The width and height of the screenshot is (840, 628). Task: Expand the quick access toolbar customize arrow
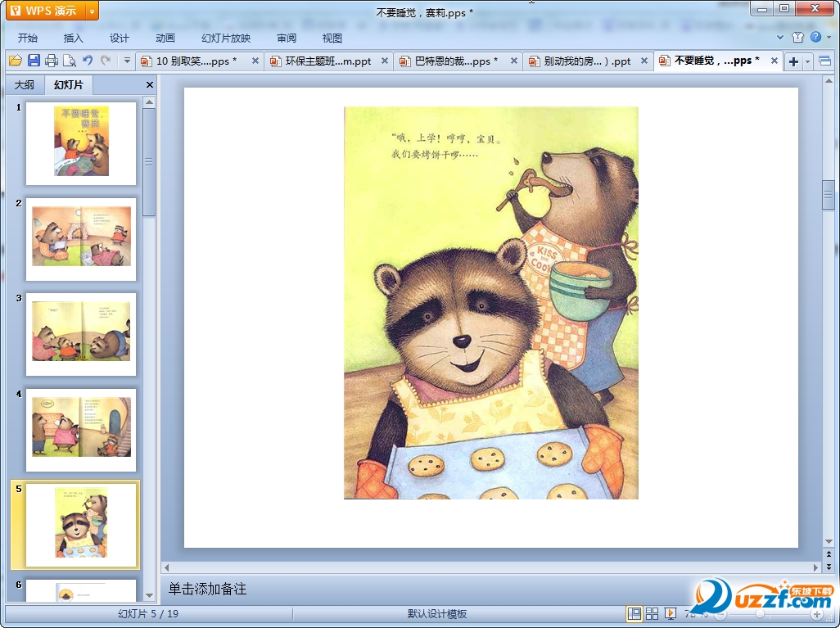pos(127,61)
